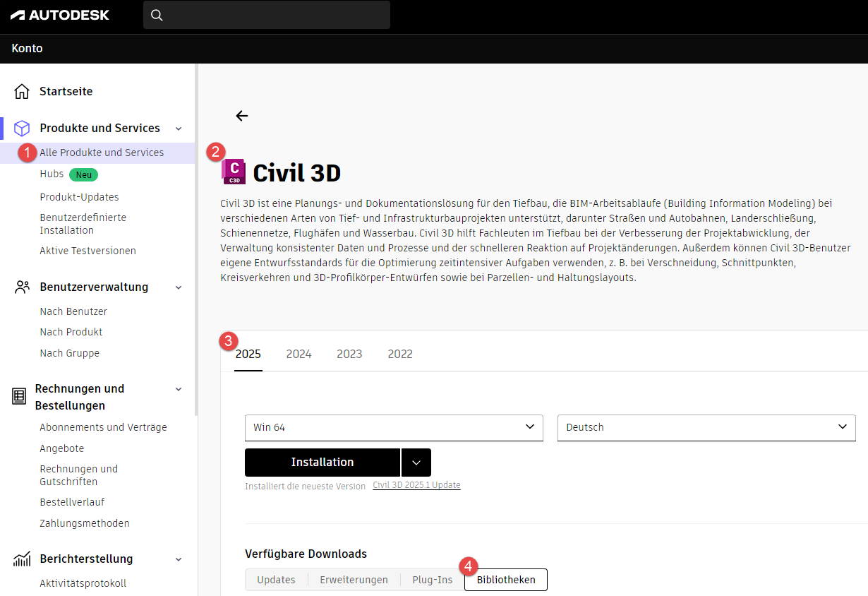
Task: Open the Win 64 platform dropdown
Action: click(394, 427)
